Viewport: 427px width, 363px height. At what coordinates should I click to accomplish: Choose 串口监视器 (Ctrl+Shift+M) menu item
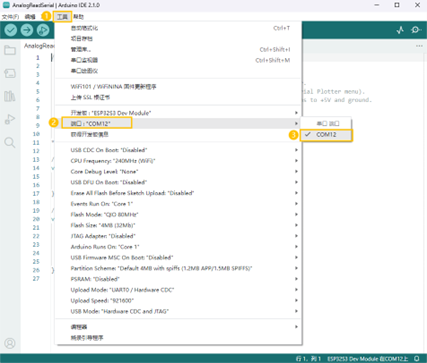pyautogui.click(x=178, y=60)
